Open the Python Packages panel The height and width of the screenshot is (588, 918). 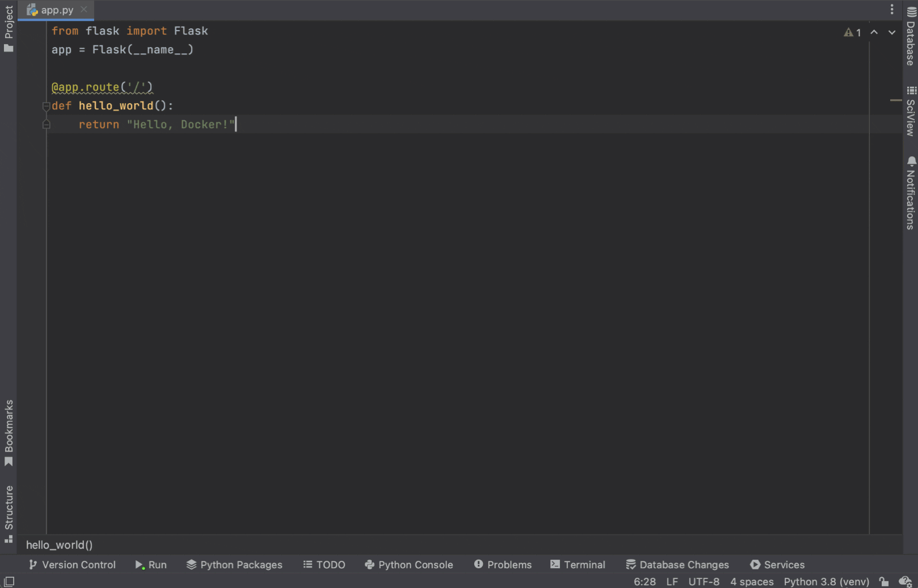point(234,564)
